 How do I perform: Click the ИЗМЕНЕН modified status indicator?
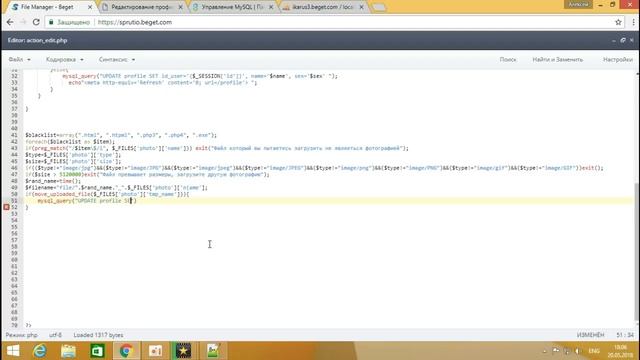pyautogui.click(x=590, y=335)
